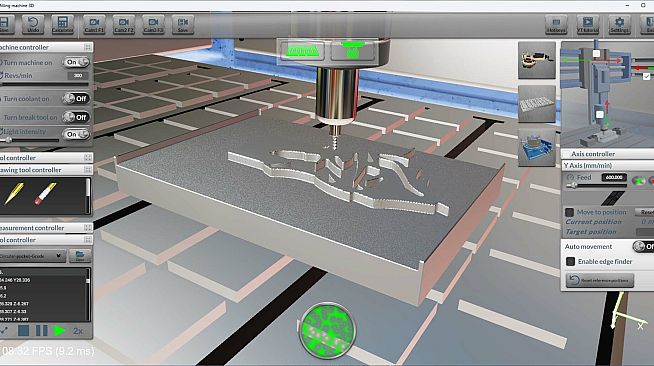Screen dimensions: 654x366
Task: Click the drawing tool list scrollbar
Action: pyautogui.click(x=88, y=196)
